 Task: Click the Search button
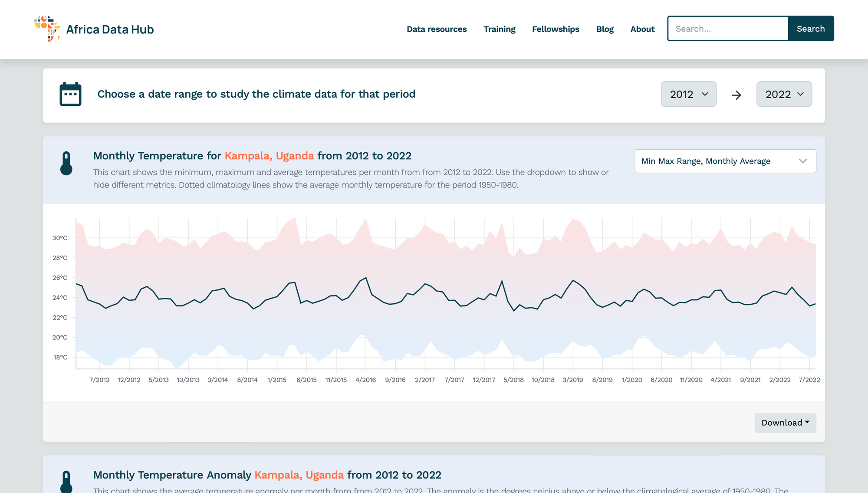click(811, 28)
